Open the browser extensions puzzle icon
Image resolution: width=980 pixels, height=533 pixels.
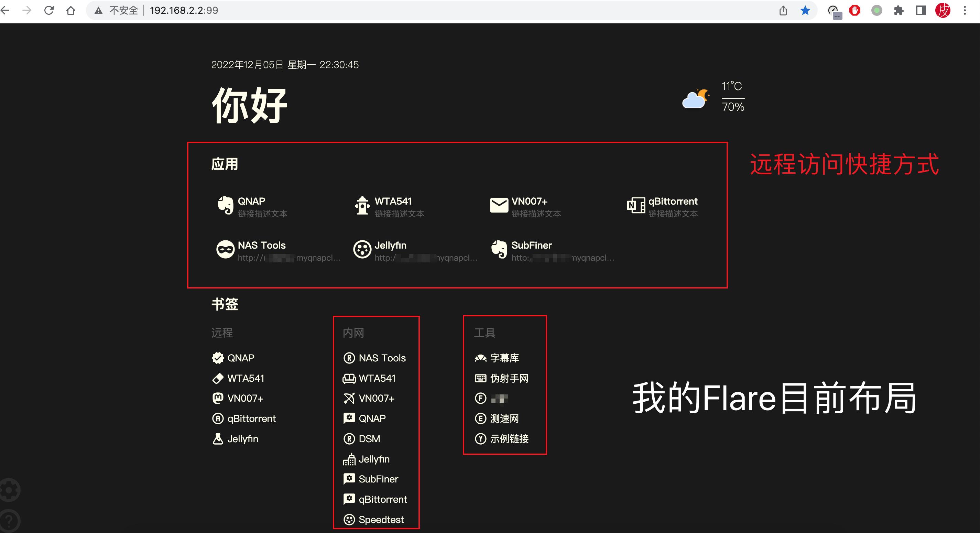click(x=899, y=10)
